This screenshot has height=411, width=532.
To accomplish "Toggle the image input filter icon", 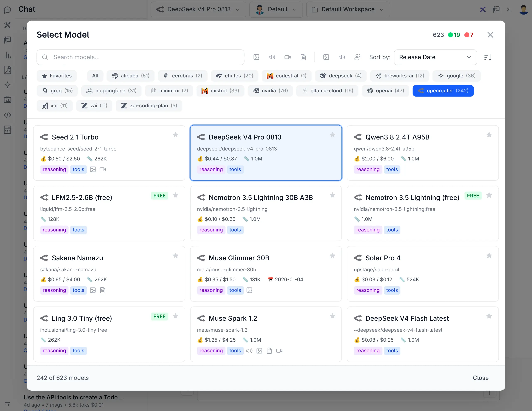I will 256,57.
